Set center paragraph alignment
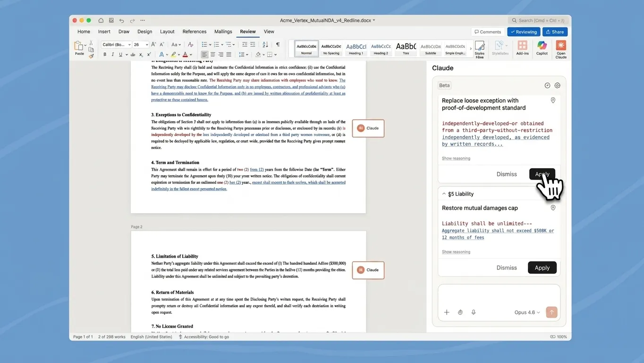This screenshot has width=644, height=363. tap(212, 54)
